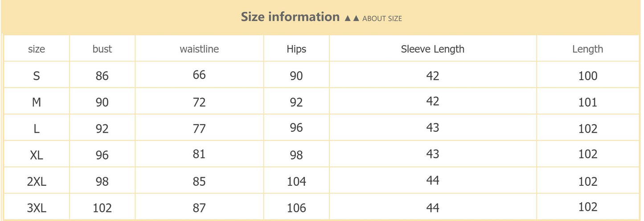
Task: Select the Length column header
Action: click(x=587, y=49)
